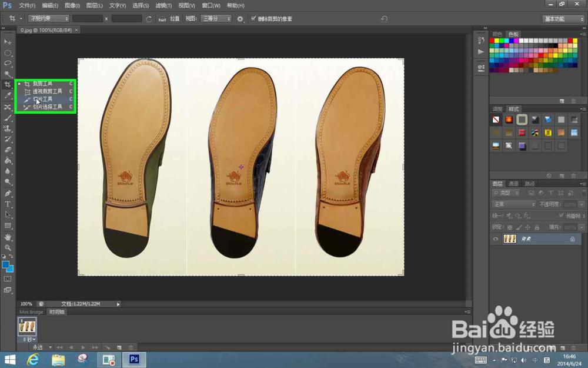
Task: Select the Horizontal Type tool
Action: tap(8, 204)
